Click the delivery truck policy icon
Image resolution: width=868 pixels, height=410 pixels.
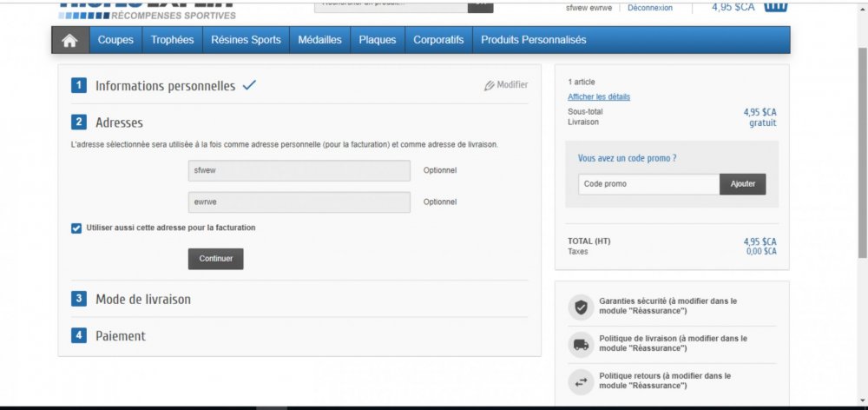[x=581, y=345]
